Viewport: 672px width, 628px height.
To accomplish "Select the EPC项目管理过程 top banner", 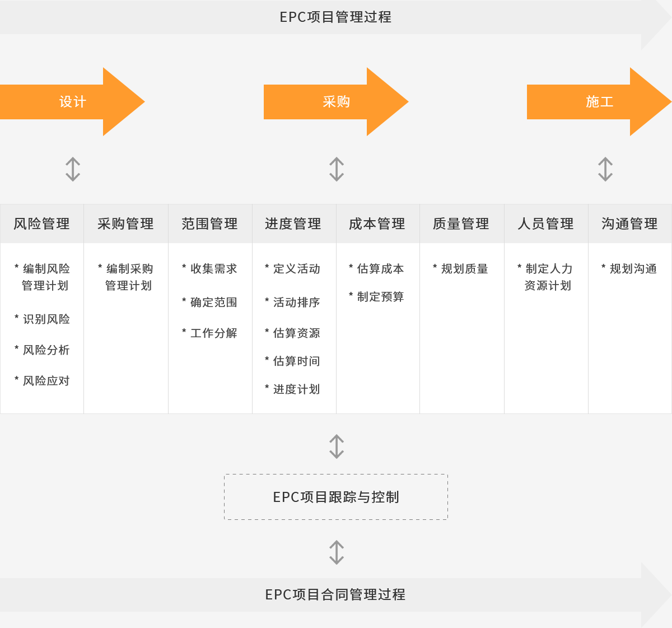I will [x=336, y=17].
